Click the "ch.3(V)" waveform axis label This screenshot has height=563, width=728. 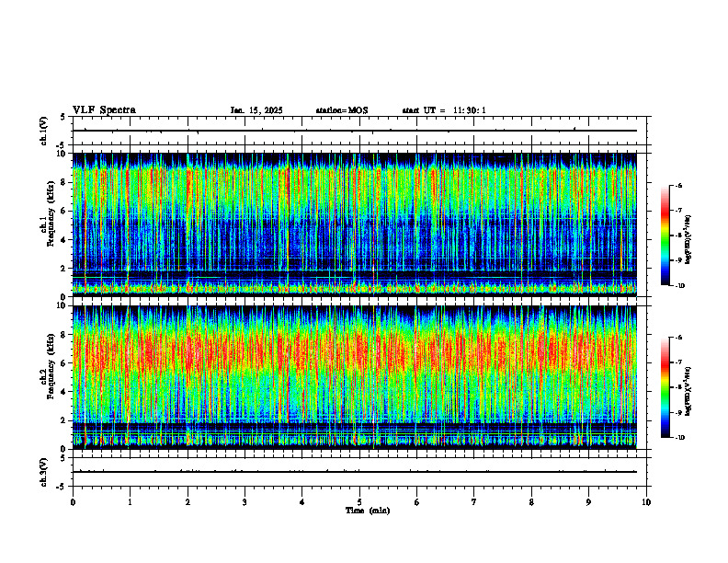(43, 472)
